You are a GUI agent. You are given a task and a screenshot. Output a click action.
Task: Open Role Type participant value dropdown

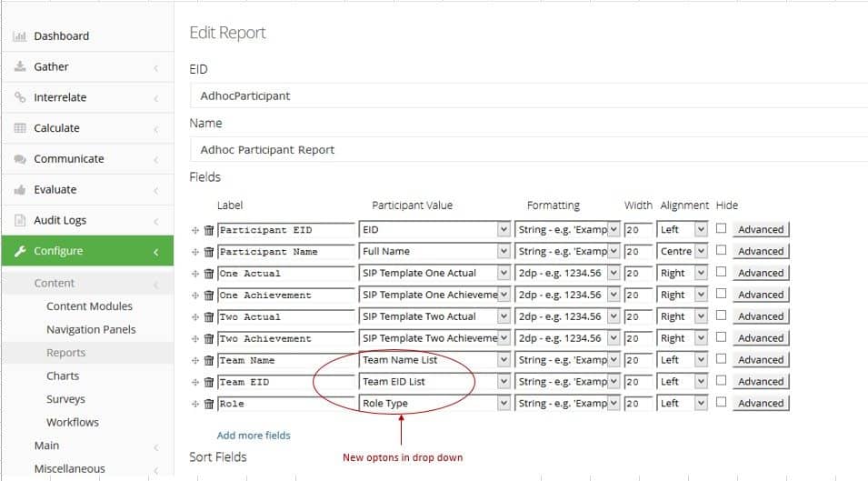[434, 404]
